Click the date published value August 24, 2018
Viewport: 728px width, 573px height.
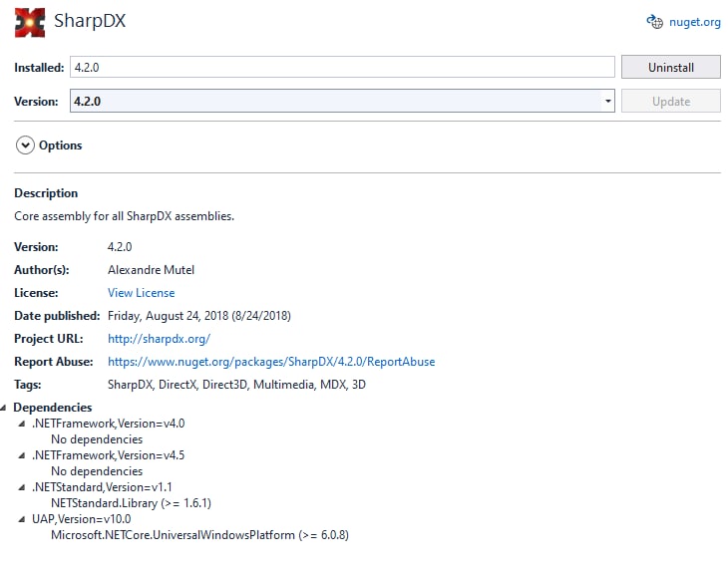(x=199, y=316)
